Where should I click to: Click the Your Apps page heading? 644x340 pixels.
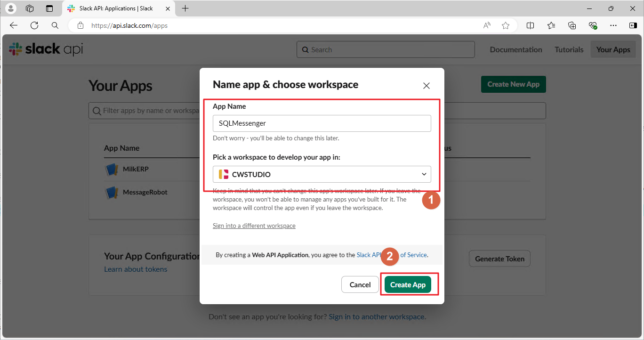pyautogui.click(x=121, y=86)
